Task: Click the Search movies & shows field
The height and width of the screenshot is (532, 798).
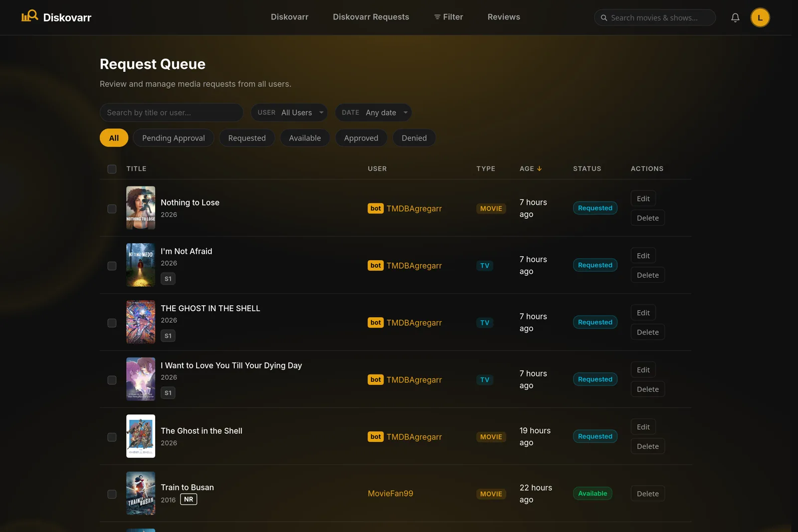Action: (655, 17)
